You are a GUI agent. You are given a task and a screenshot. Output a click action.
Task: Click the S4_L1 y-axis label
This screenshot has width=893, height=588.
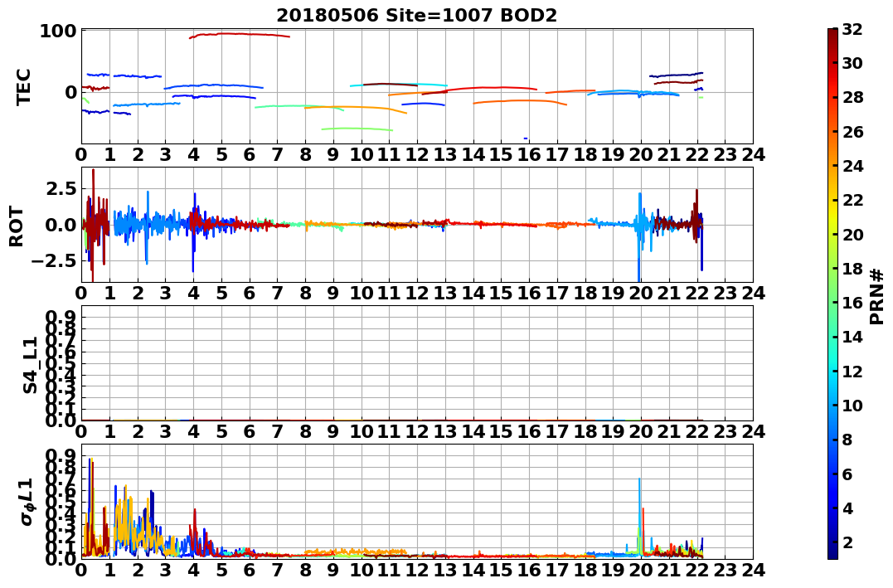[30, 365]
